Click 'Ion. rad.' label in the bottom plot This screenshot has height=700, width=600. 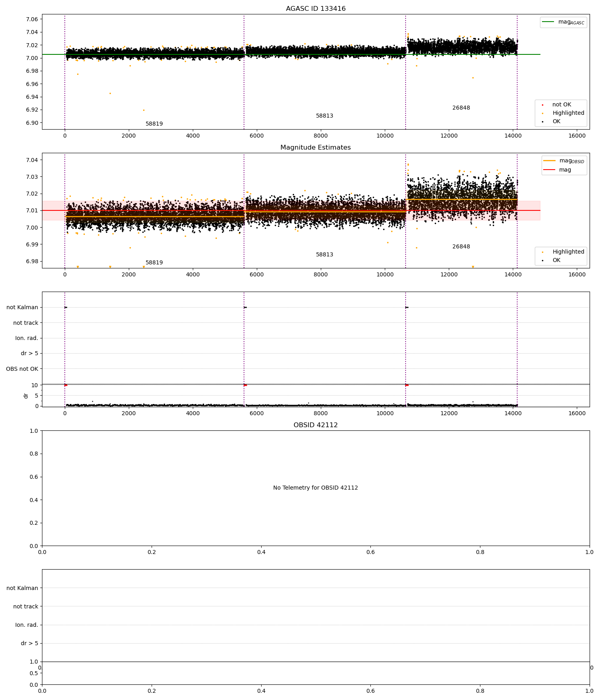tap(27, 625)
